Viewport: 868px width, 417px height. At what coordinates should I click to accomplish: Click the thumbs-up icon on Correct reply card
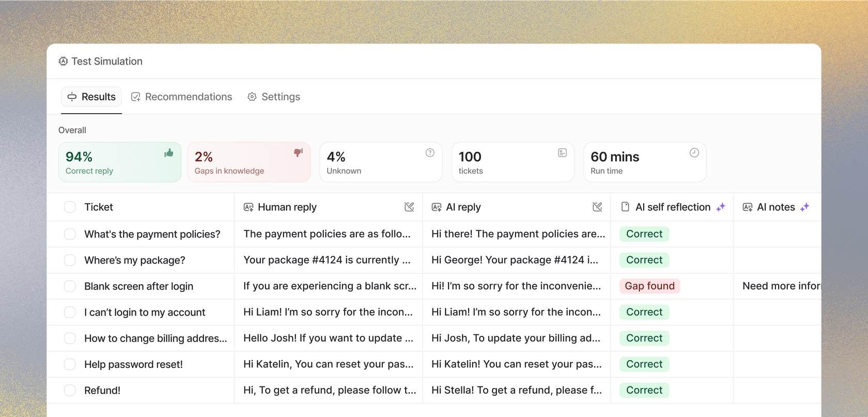[168, 153]
